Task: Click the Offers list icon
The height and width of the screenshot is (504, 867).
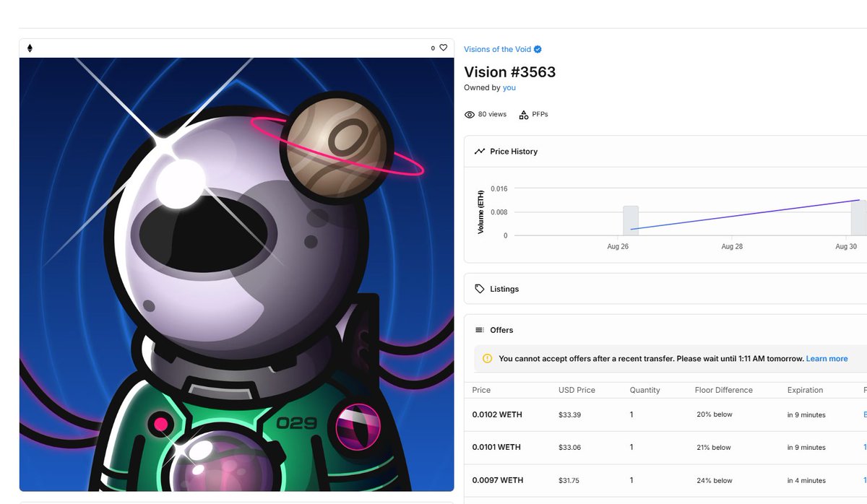Action: click(x=480, y=330)
